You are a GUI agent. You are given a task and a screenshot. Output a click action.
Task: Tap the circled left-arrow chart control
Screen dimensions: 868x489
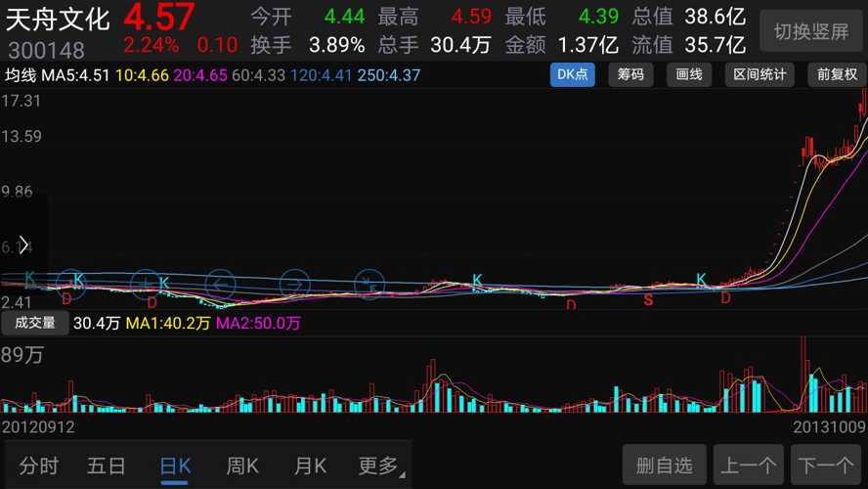(220, 285)
